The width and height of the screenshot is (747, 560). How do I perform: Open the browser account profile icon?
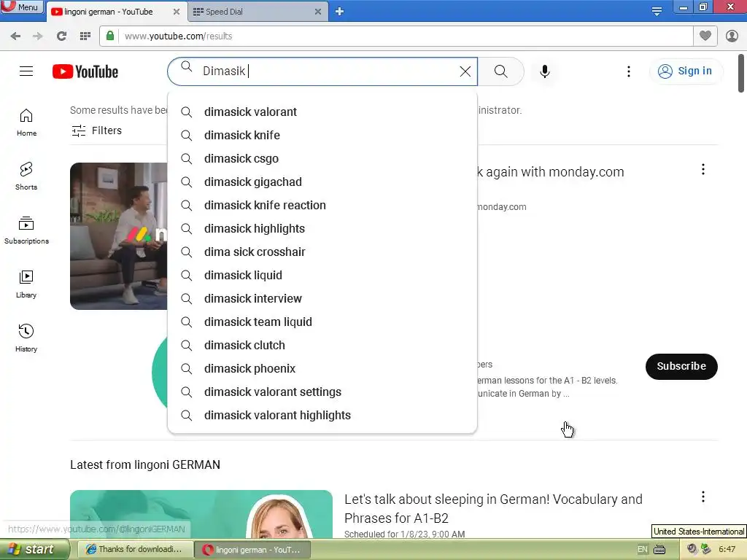(x=732, y=36)
